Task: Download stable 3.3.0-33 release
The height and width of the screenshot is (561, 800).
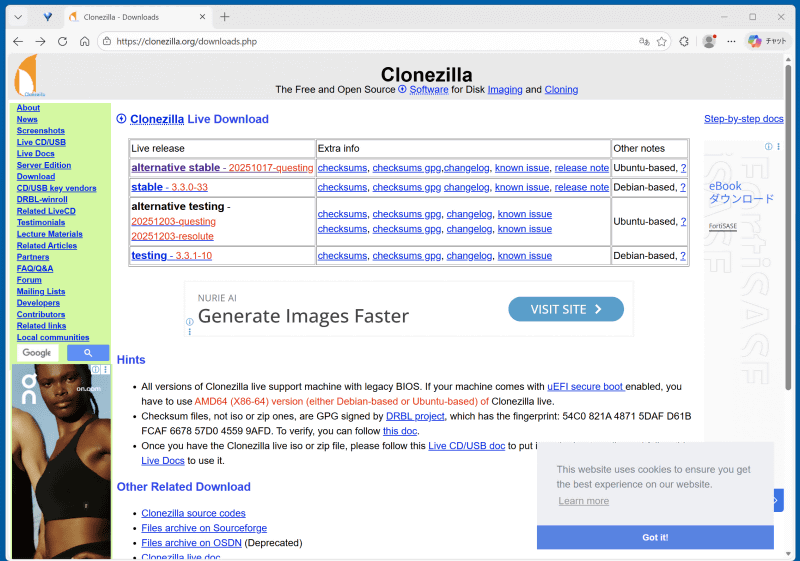Action: 169,187
